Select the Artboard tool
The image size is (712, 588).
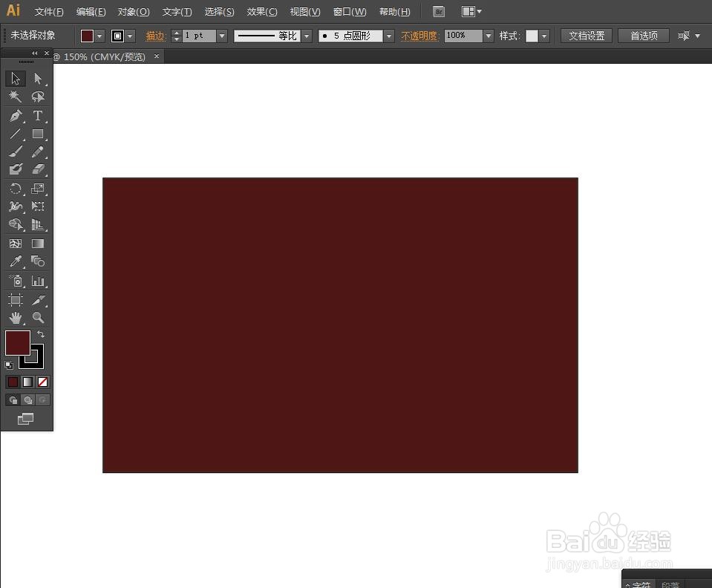(16, 300)
